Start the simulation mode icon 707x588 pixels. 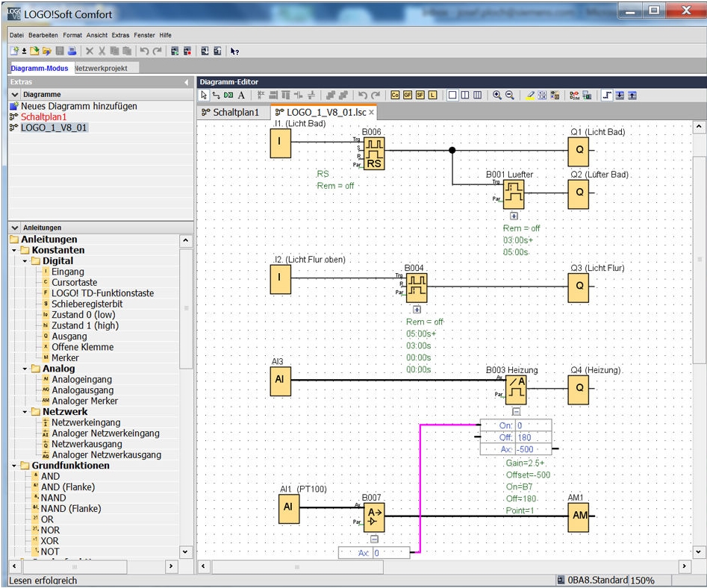pyautogui.click(x=574, y=95)
